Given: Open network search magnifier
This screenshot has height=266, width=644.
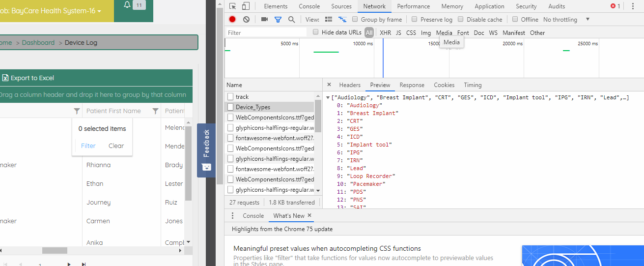Looking at the screenshot, I should pos(292,19).
